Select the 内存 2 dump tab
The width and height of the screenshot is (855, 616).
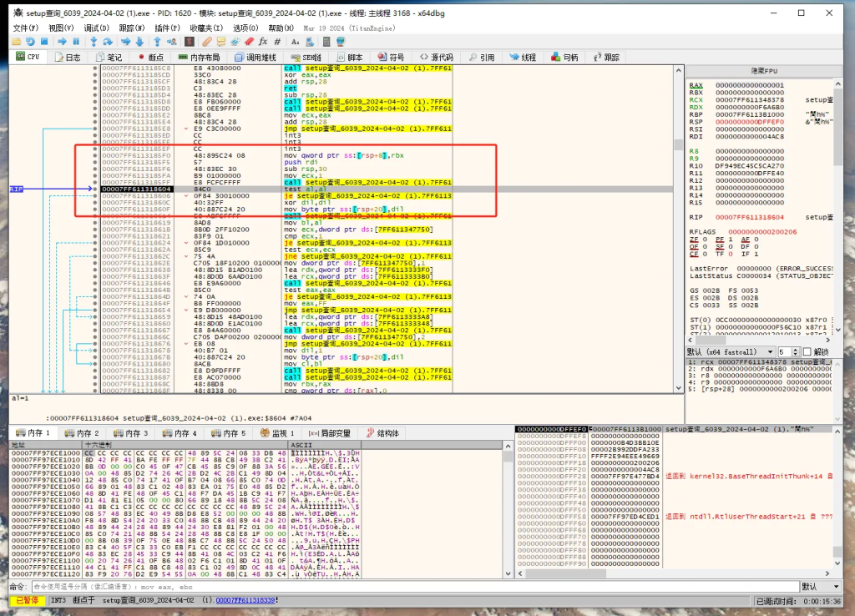coord(82,433)
